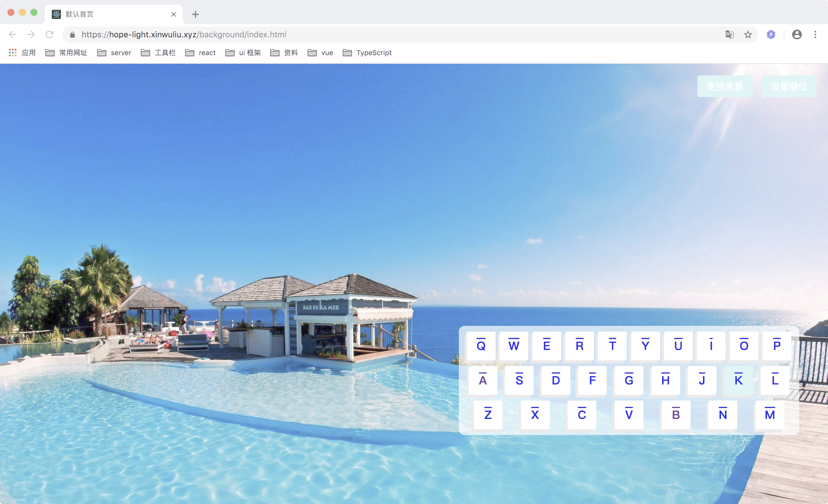The width and height of the screenshot is (828, 504).
Task: Open the 常用网址 bookmarks folder
Action: 66,53
